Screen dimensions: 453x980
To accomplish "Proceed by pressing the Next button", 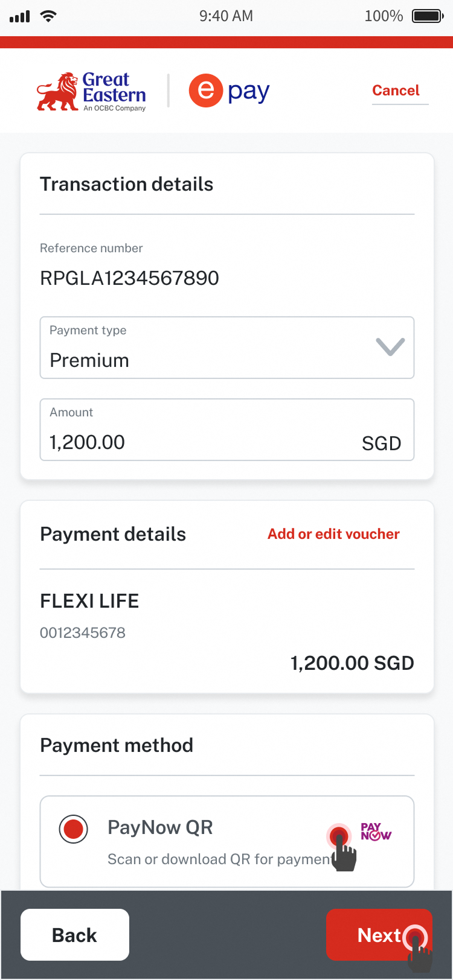I will (378, 934).
